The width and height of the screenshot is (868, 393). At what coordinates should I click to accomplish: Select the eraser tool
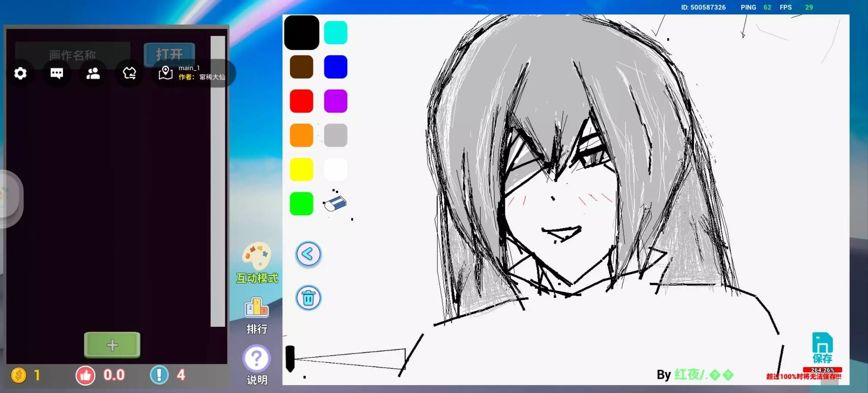click(335, 204)
